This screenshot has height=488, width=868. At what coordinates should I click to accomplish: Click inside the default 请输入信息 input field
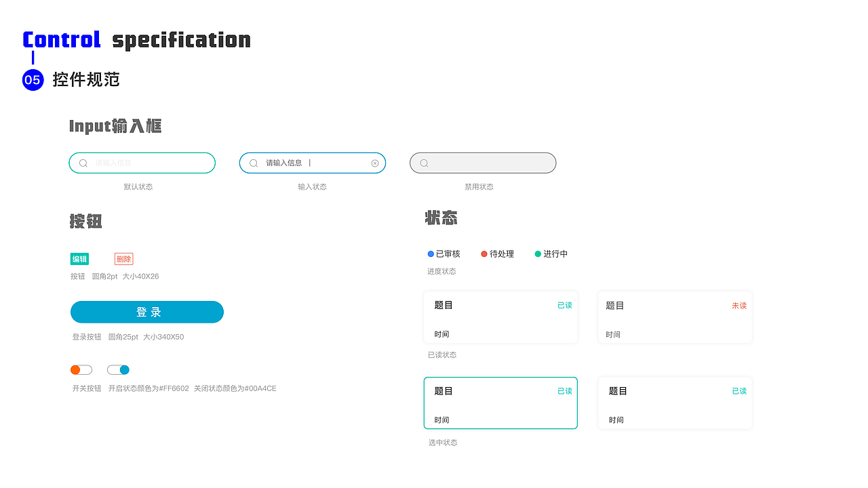click(x=142, y=163)
